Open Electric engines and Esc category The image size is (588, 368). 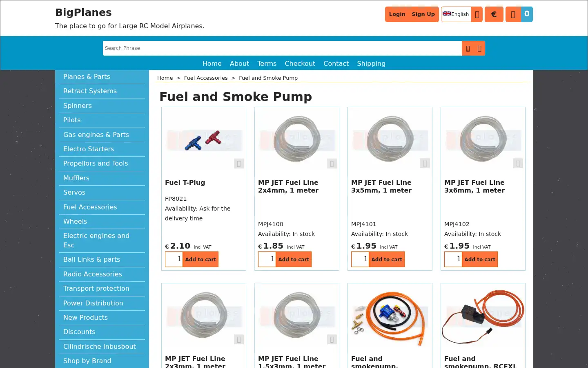102,240
